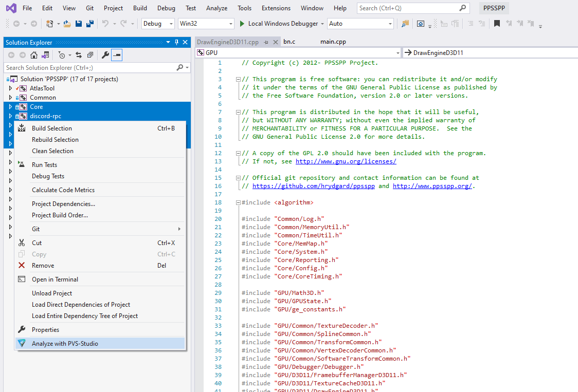This screenshot has width=578, height=392.
Task: Open the Git submenu in the context menu
Action: 100,229
